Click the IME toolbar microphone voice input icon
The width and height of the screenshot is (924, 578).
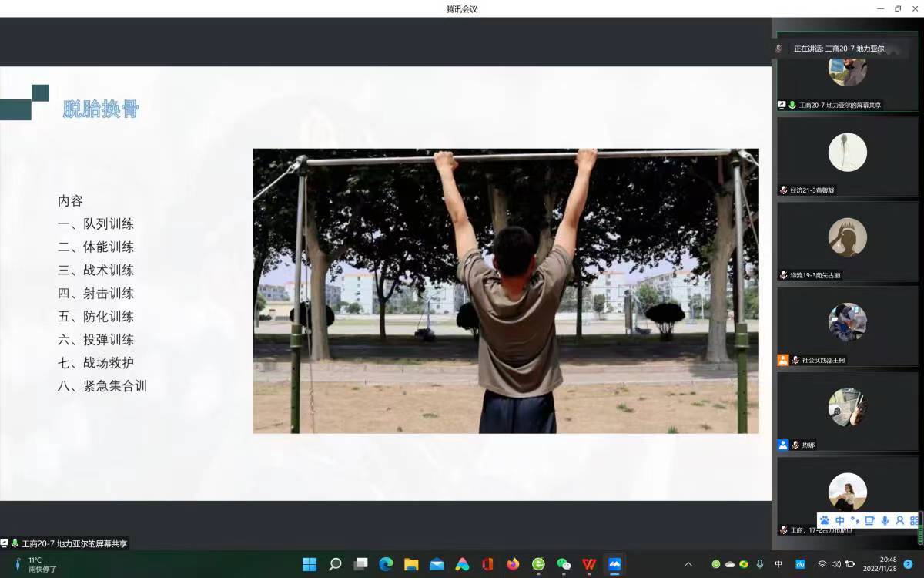[x=885, y=521]
